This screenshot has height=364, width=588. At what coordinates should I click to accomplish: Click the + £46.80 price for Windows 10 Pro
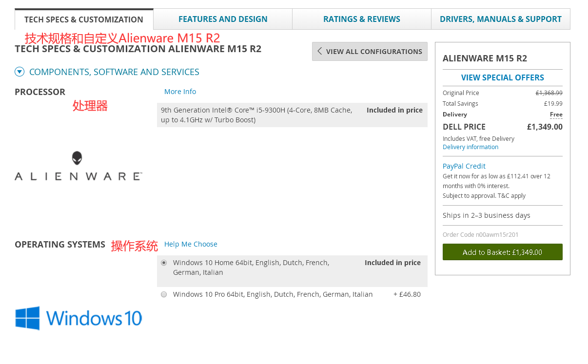pos(407,294)
